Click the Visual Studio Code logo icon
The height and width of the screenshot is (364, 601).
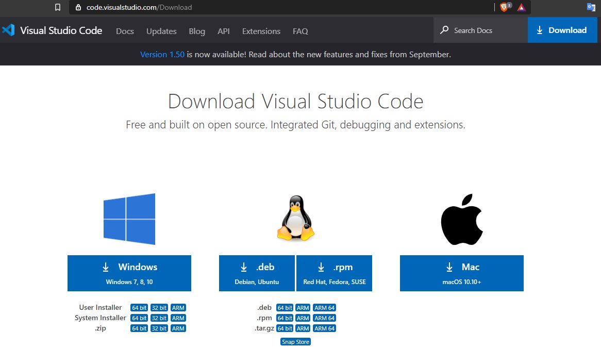(x=8, y=30)
